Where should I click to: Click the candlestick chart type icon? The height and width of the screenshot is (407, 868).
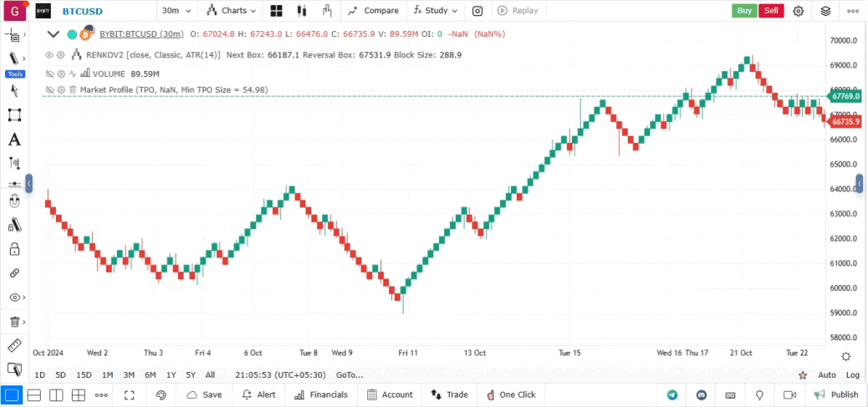(302, 11)
